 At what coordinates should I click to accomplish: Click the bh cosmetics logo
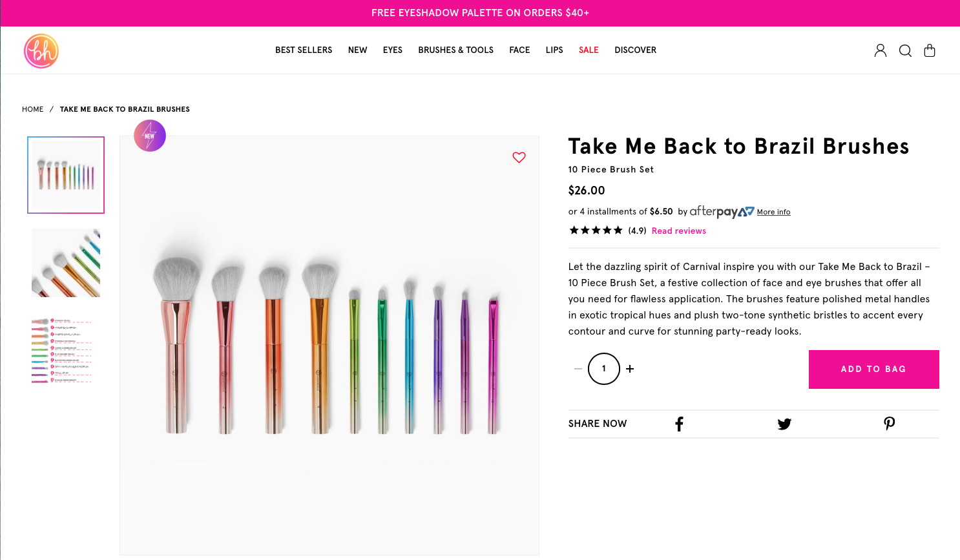click(x=41, y=51)
